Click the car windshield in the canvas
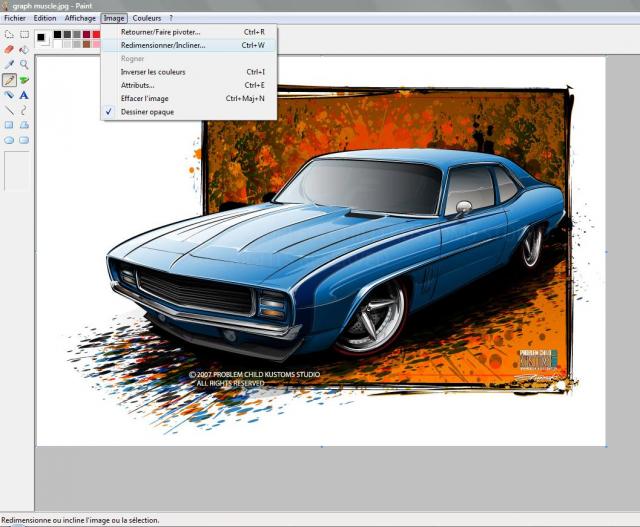Viewport: 640px width, 527px height. click(x=360, y=186)
